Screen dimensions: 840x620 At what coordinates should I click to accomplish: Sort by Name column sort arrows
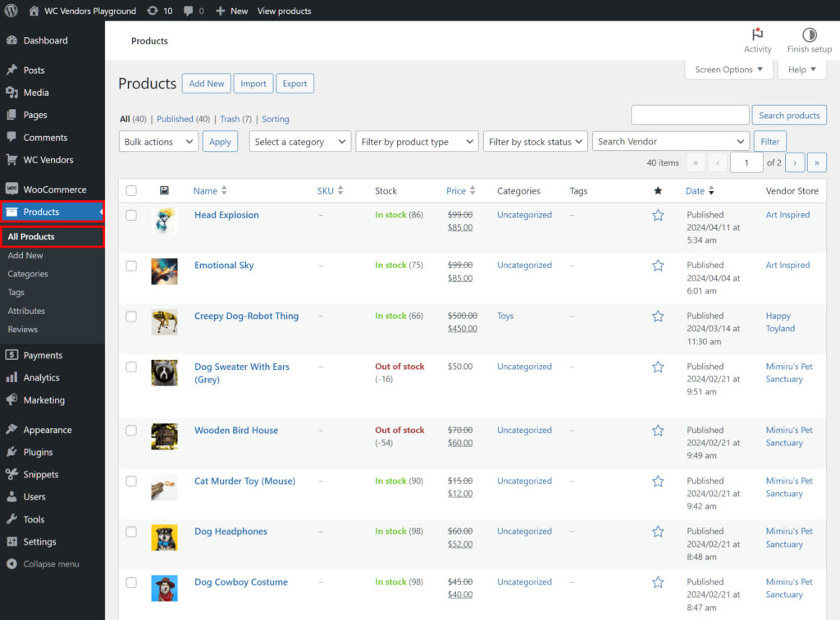224,190
